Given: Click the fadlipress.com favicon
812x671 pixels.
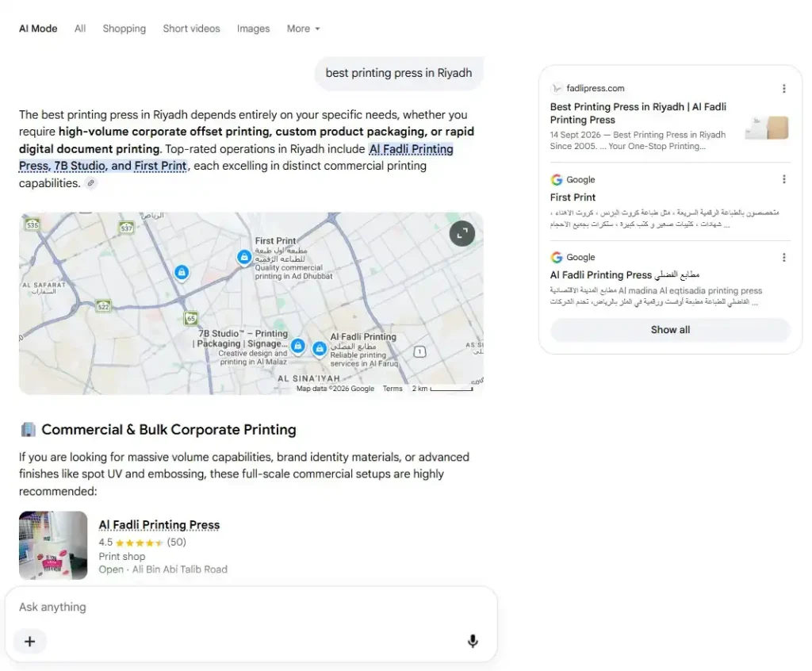Looking at the screenshot, I should tap(556, 89).
